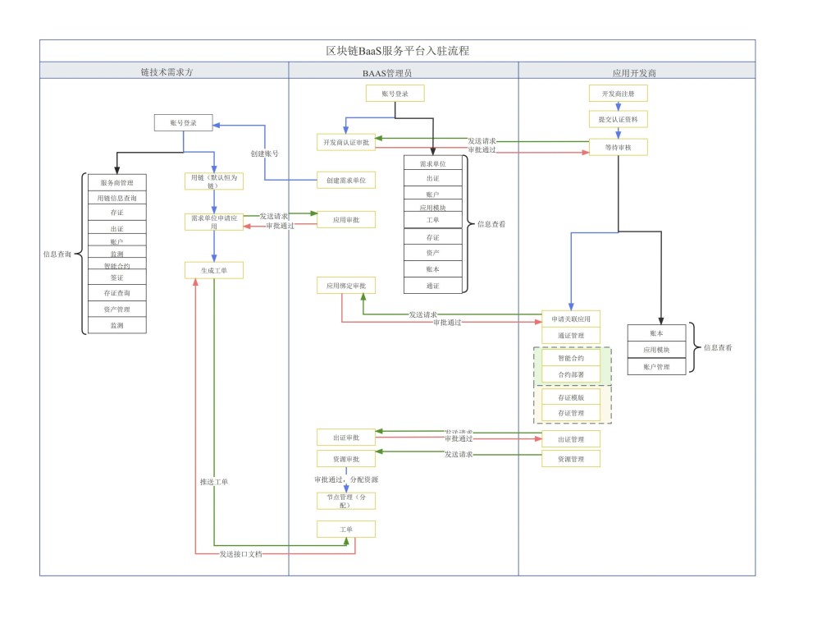Click the 区块链BaaS服务平台入驻流程 title
Image resolution: width=840 pixels, height=619 pixels.
(397, 51)
